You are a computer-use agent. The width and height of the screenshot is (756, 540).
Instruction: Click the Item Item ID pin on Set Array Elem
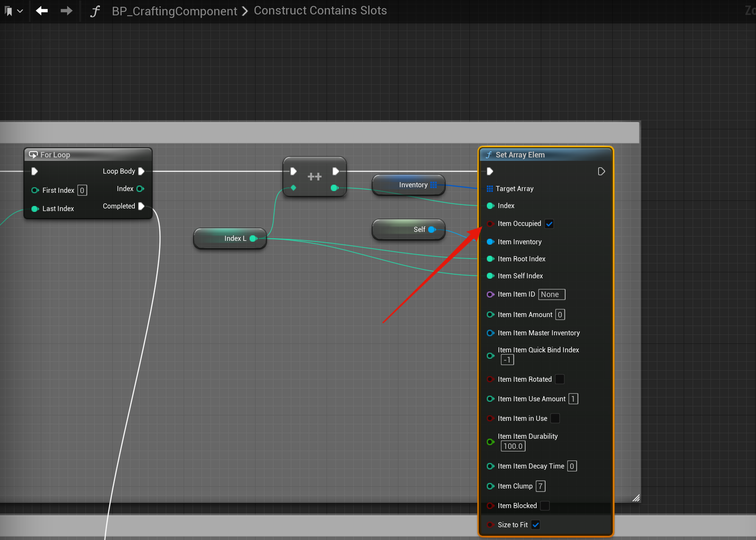(490, 294)
